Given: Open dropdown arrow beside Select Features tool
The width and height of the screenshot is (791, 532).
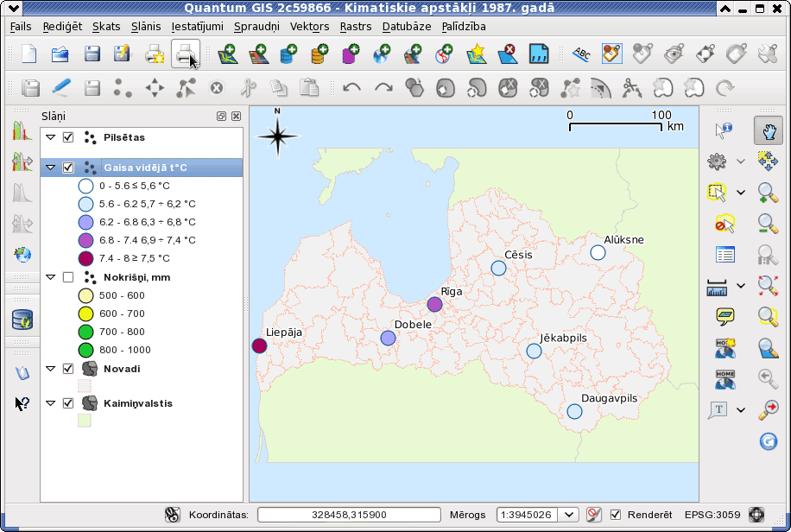Looking at the screenshot, I should coord(741,193).
